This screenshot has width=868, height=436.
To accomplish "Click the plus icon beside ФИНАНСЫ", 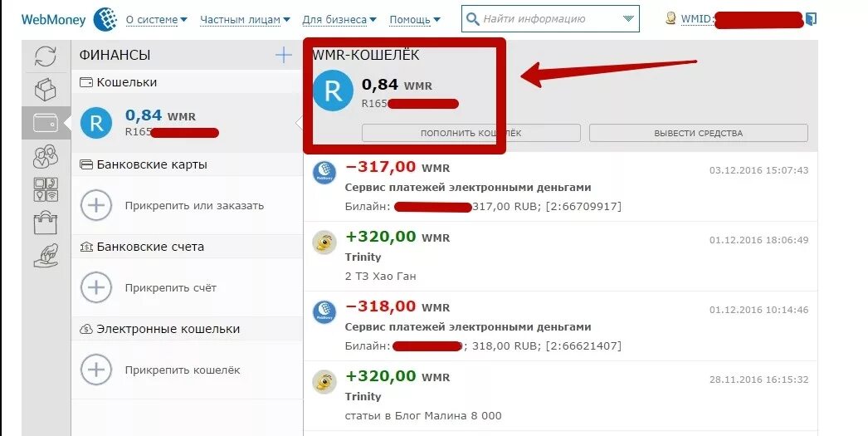I will [x=284, y=55].
